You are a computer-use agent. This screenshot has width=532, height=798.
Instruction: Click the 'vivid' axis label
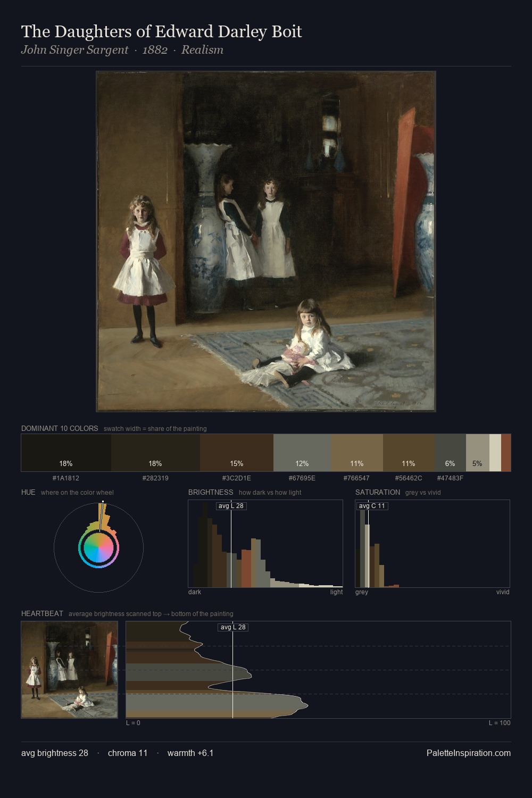(x=503, y=592)
